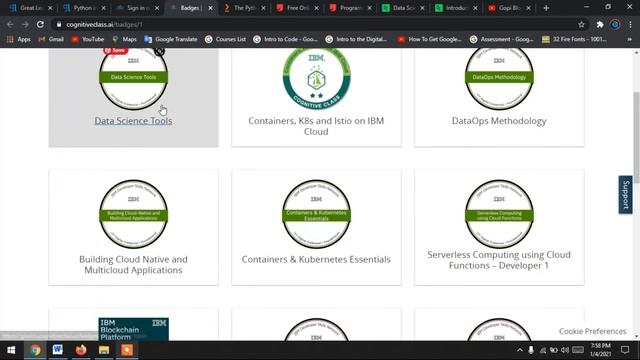
Task: Reload the current page
Action: pyautogui.click(x=40, y=24)
